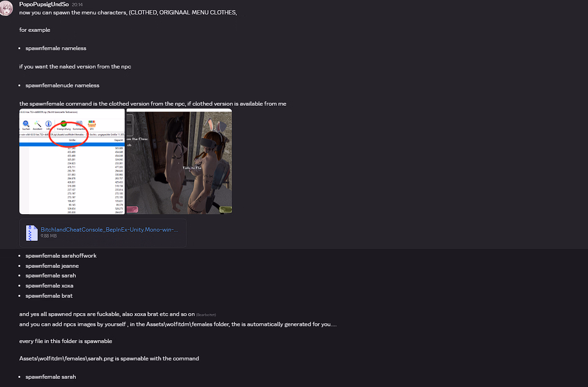This screenshot has height=387, width=588.
Task: Click the Gepackt column header
Action: pos(118,140)
